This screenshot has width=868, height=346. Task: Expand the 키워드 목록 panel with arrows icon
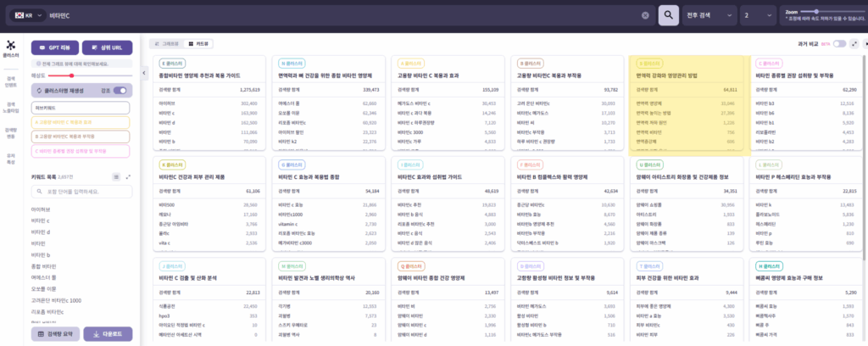tap(128, 176)
